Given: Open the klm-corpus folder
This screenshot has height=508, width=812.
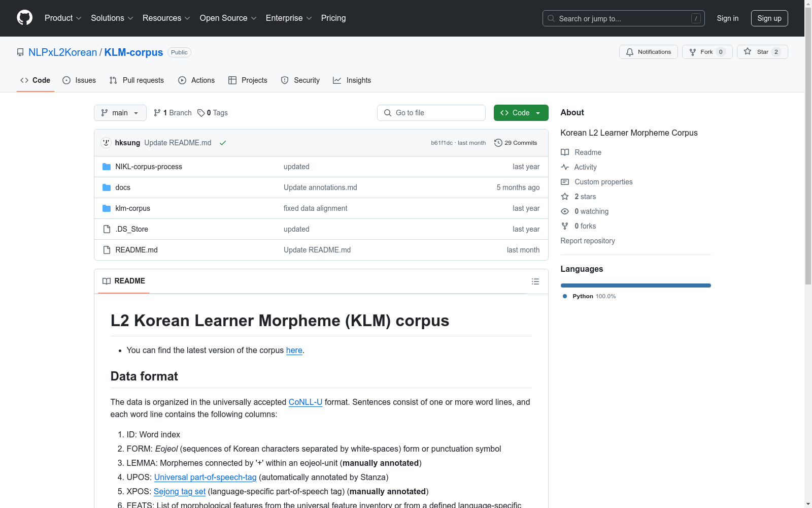Looking at the screenshot, I should coord(133,208).
